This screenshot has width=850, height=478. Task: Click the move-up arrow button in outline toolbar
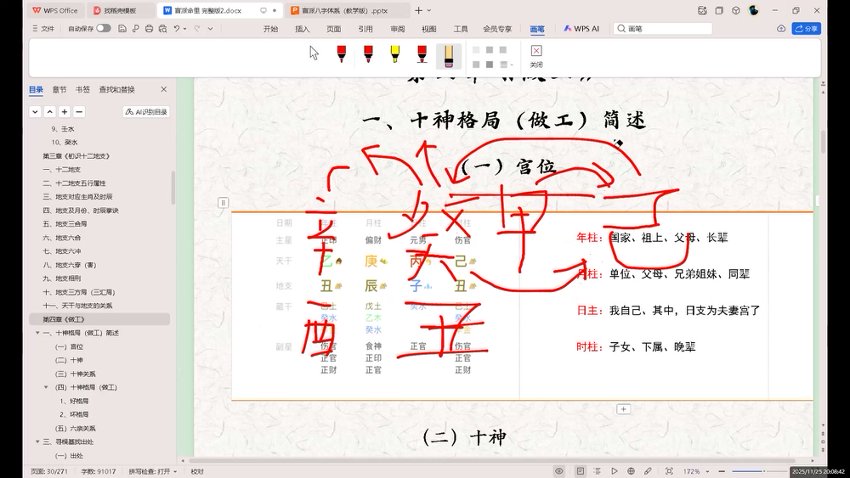[x=50, y=112]
